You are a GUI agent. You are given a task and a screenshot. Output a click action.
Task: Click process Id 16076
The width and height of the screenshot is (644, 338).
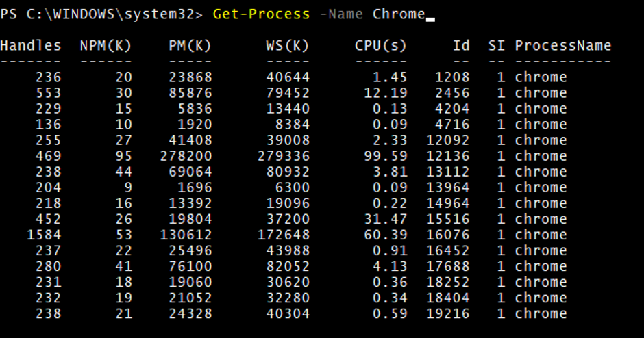[x=447, y=235]
